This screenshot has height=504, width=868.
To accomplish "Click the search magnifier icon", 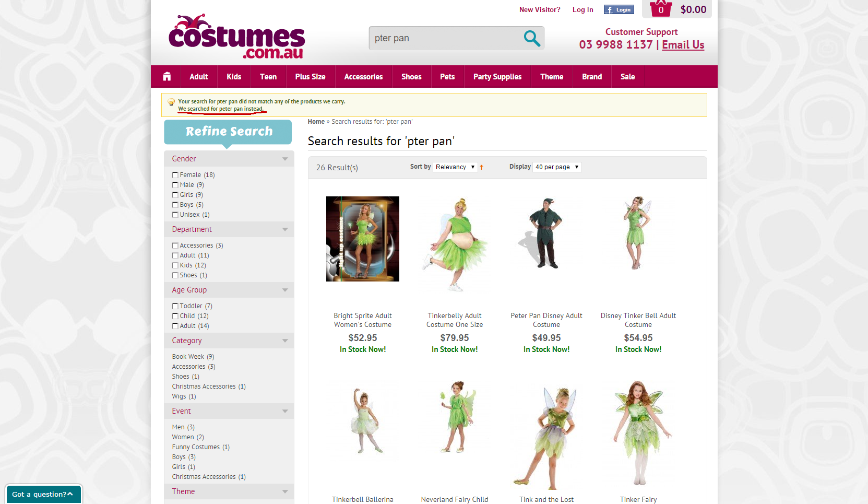I will coord(531,38).
